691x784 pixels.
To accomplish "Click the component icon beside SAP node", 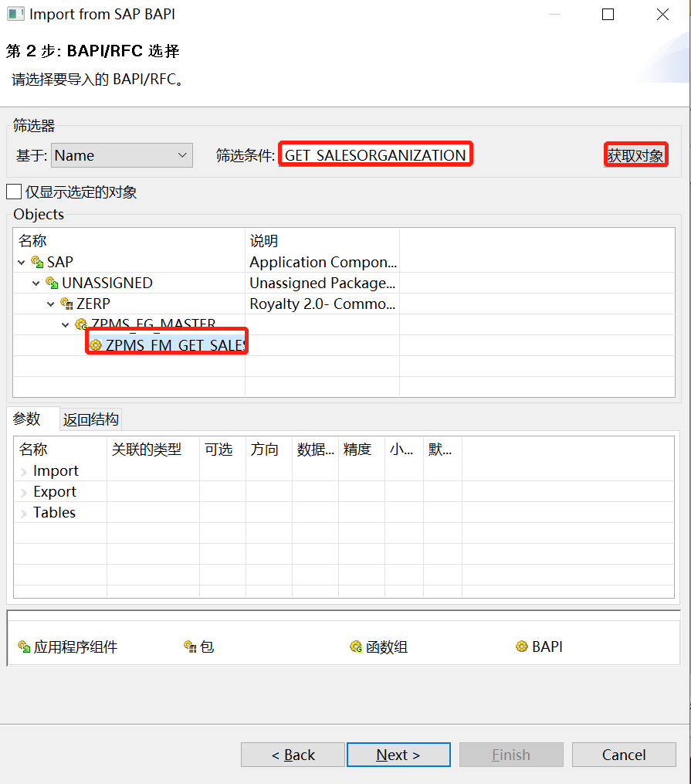I will pyautogui.click(x=36, y=262).
